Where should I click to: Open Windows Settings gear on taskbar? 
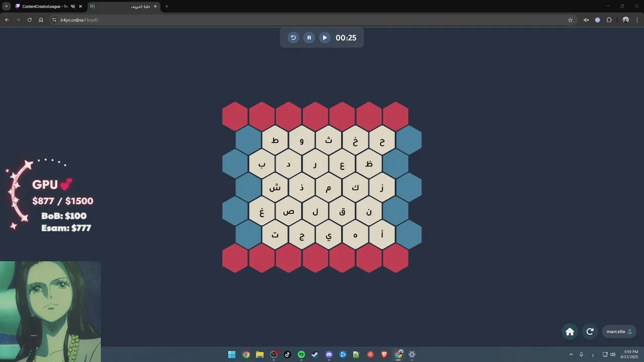pos(412,354)
